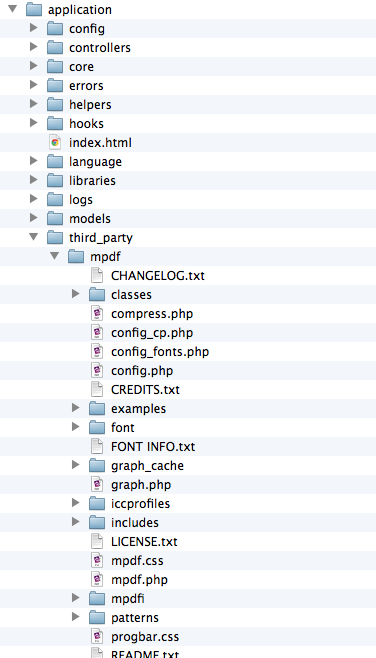Expand the font folder arrow

76,427
